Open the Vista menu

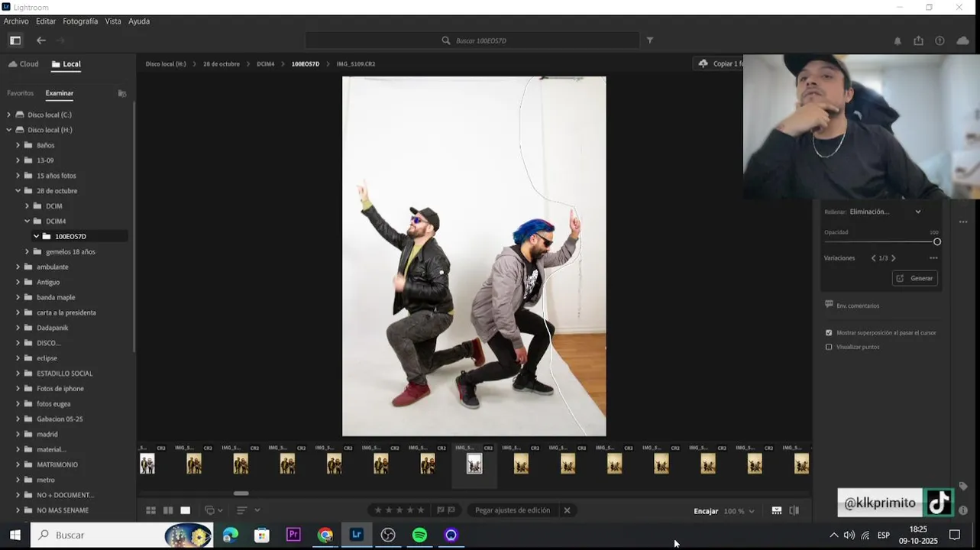click(x=113, y=21)
